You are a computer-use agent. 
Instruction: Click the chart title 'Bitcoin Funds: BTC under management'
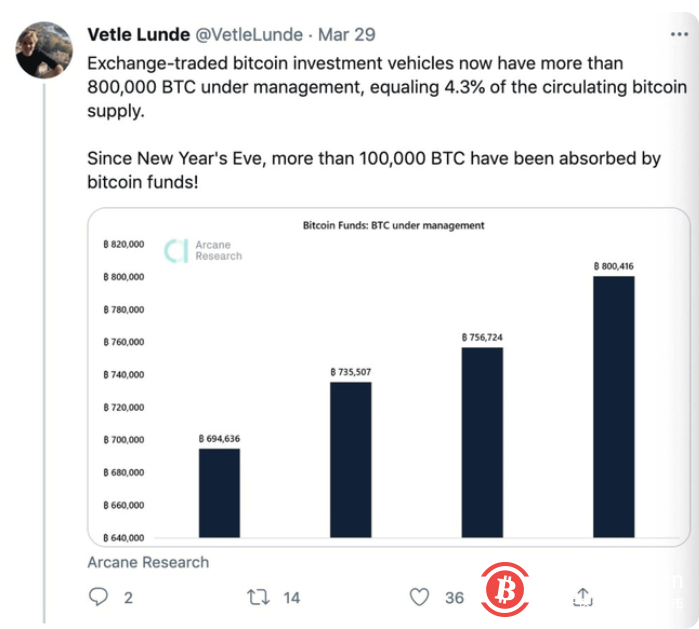[393, 226]
